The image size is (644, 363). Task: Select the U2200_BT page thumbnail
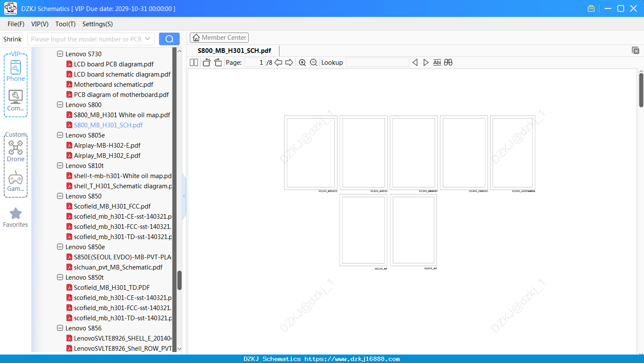[414, 230]
